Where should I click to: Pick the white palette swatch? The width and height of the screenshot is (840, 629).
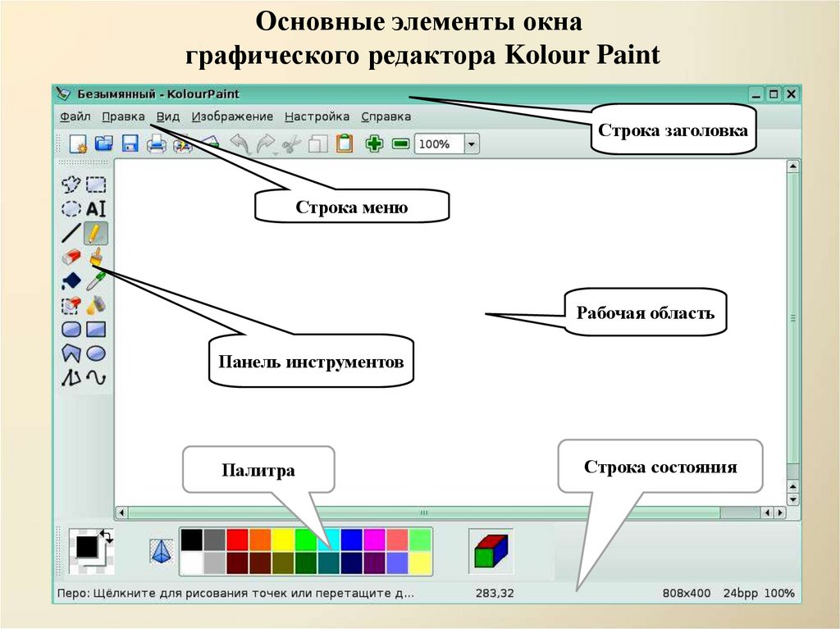[191, 563]
